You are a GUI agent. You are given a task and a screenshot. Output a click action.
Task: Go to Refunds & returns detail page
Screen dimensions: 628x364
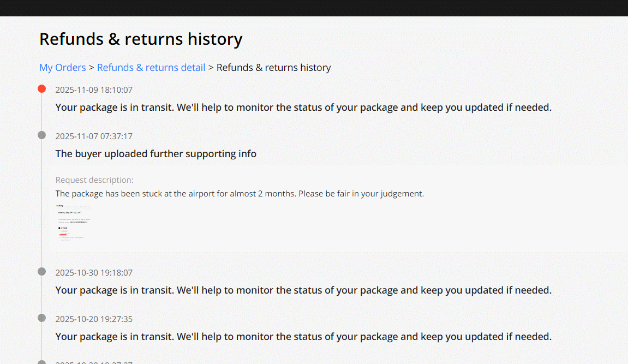pyautogui.click(x=151, y=68)
